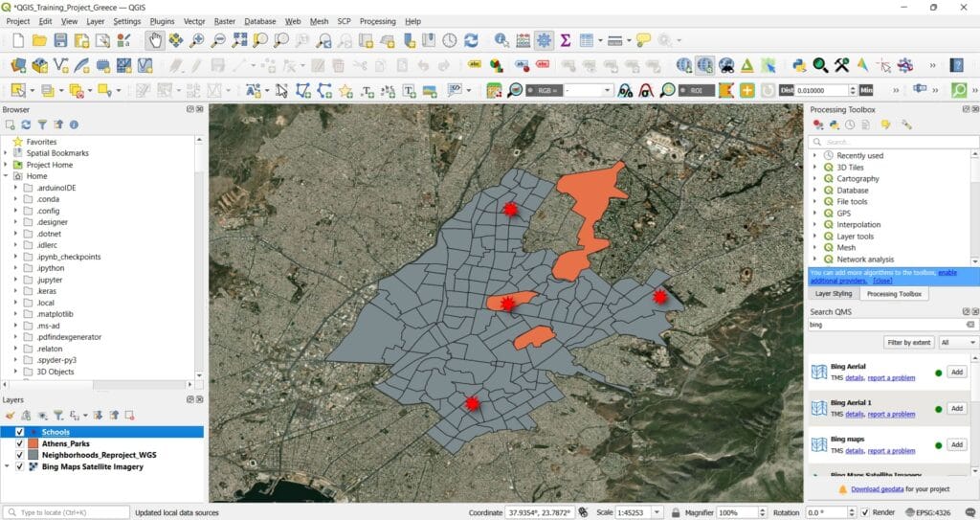The image size is (980, 520).
Task: Click the Map Tips speech bubble icon
Action: [643, 40]
